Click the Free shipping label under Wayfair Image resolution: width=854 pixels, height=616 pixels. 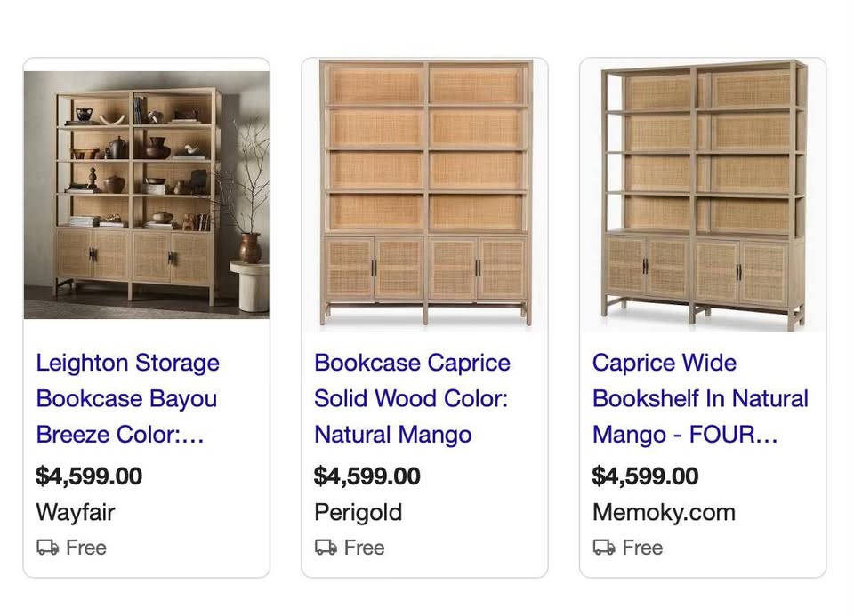click(86, 548)
